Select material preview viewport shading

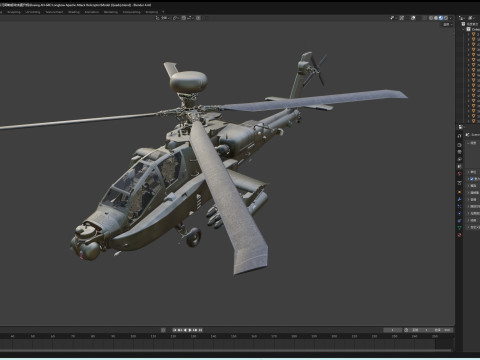441,18
